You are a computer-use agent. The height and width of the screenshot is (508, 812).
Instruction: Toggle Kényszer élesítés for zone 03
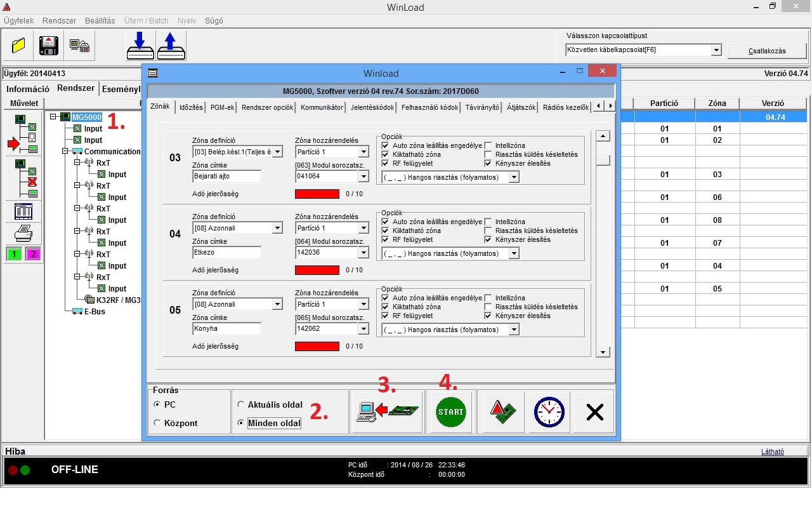[488, 163]
